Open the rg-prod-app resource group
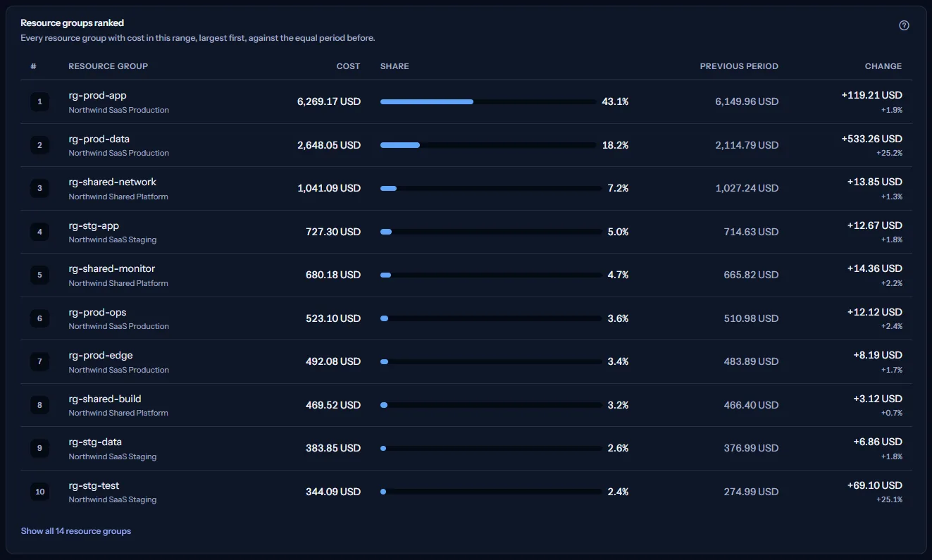This screenshot has width=932, height=560. 97,96
